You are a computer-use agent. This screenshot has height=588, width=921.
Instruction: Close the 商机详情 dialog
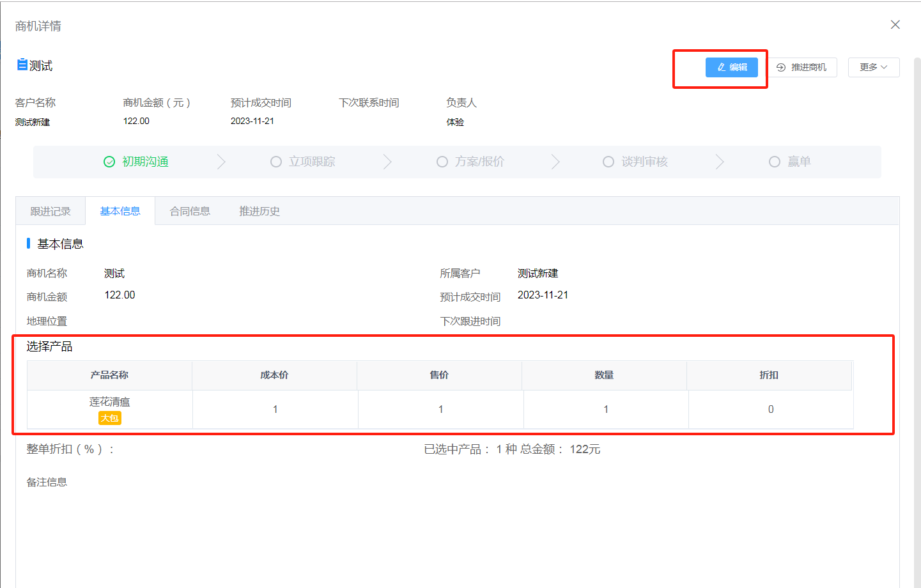click(x=895, y=25)
